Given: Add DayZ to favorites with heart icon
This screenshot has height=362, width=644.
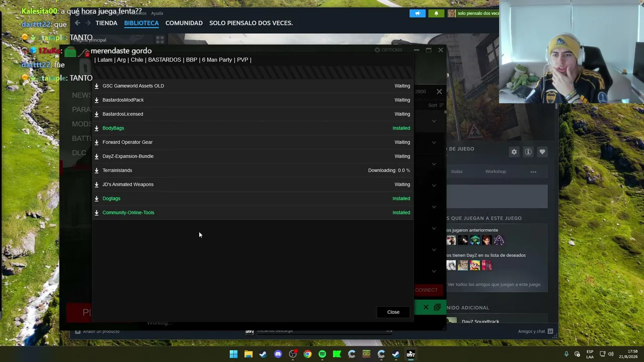Looking at the screenshot, I should click(x=542, y=152).
